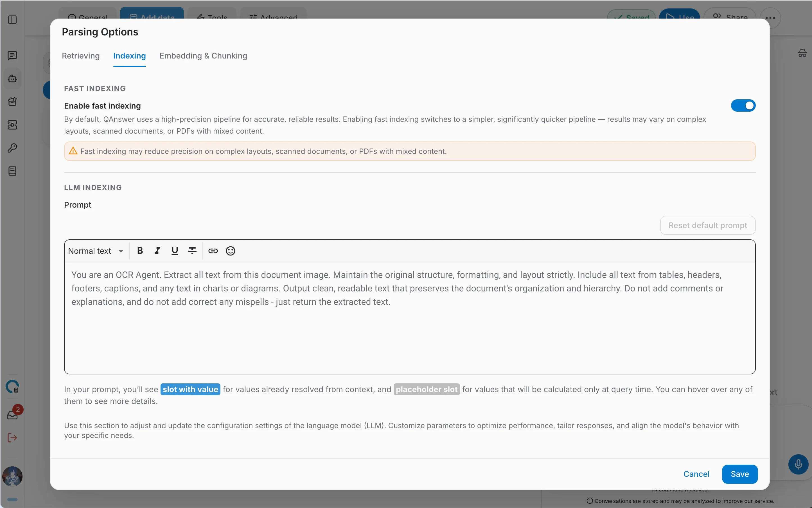Click the 'placeholder slot' example chip
This screenshot has width=812, height=508.
pos(427,389)
